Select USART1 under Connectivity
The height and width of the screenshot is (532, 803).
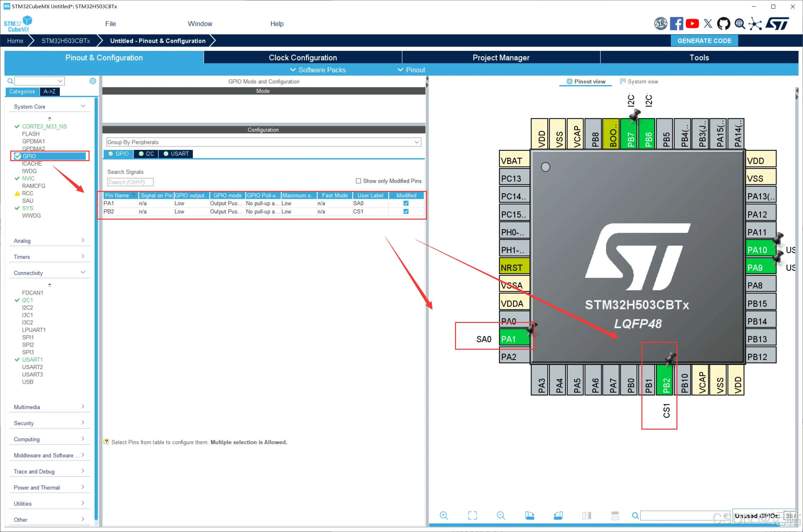(x=32, y=360)
